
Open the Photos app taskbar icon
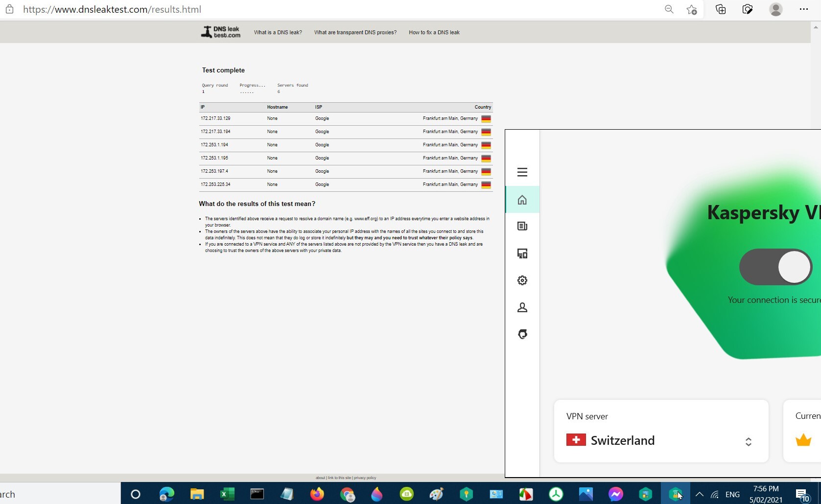pos(586,494)
